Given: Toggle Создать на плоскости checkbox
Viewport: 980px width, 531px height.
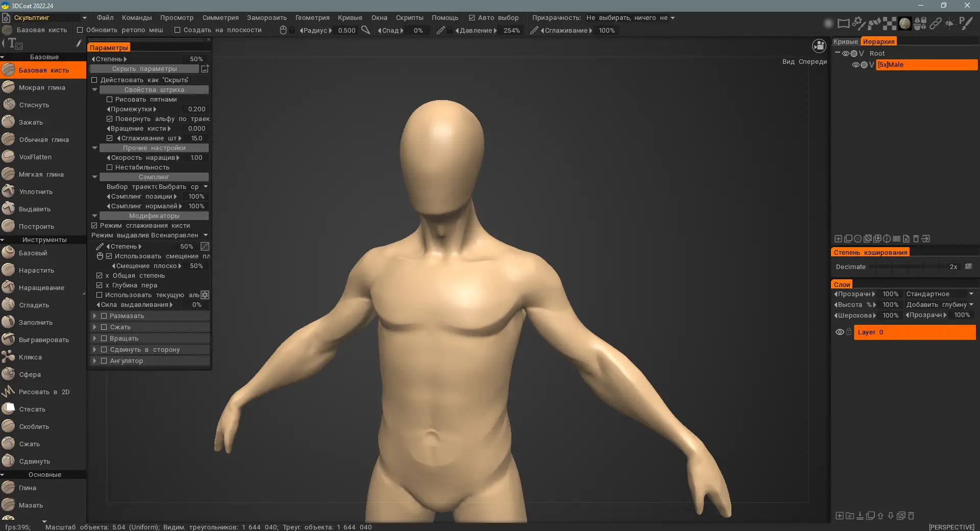Looking at the screenshot, I should (177, 30).
